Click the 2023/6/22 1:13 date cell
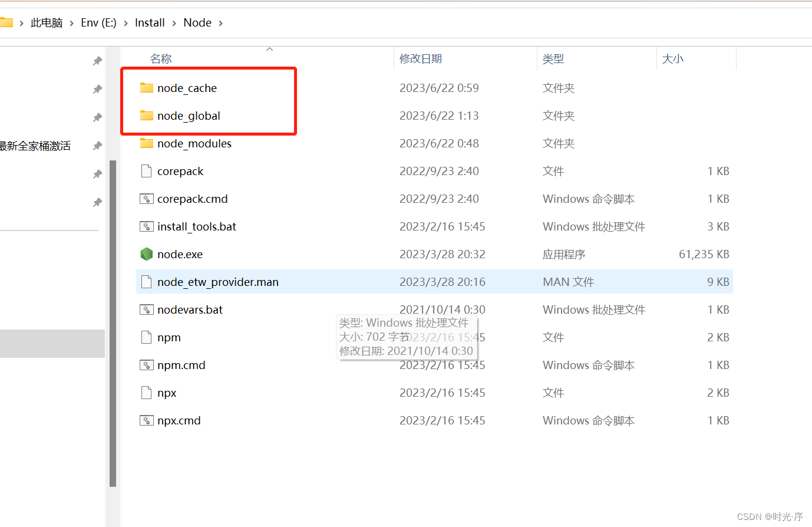Image resolution: width=812 pixels, height=527 pixels. tap(439, 116)
